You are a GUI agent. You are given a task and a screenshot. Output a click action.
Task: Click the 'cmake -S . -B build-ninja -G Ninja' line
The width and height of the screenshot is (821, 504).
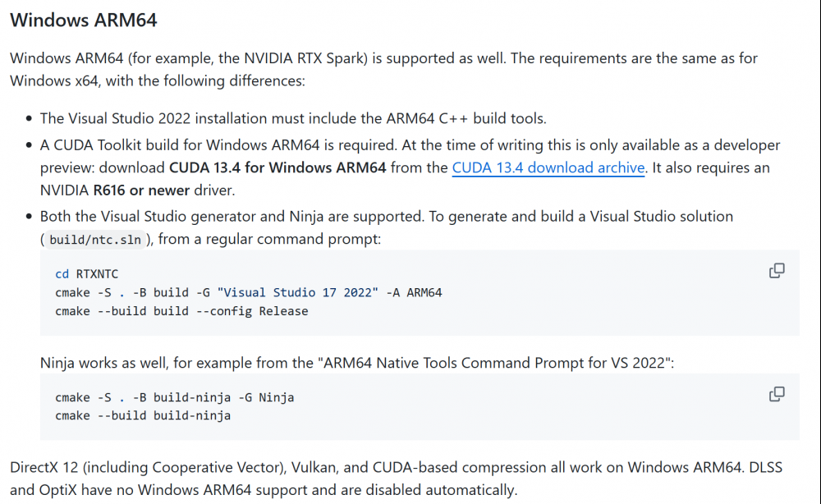[174, 397]
